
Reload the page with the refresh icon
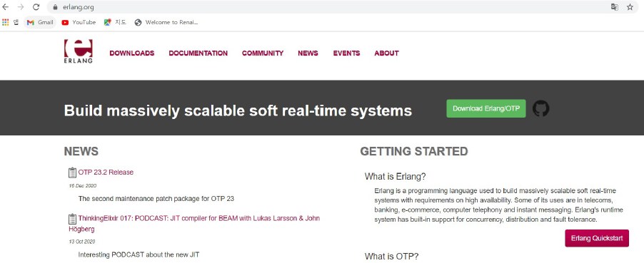point(36,7)
